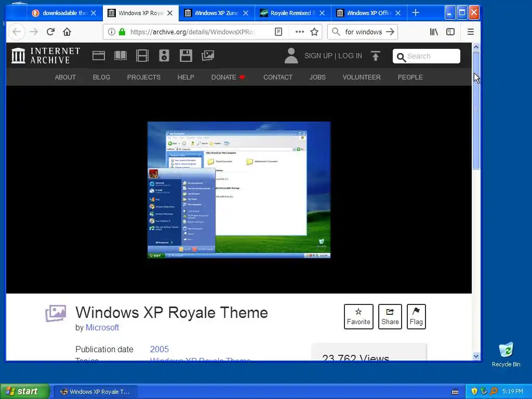This screenshot has height=399, width=532.
Task: Click the Royale theme screenshot preview
Action: click(x=239, y=190)
